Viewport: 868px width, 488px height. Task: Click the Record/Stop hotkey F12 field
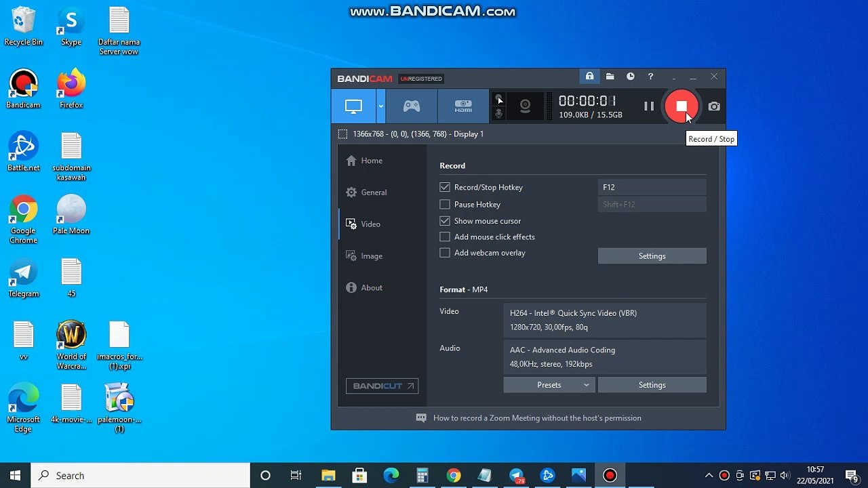tap(652, 187)
